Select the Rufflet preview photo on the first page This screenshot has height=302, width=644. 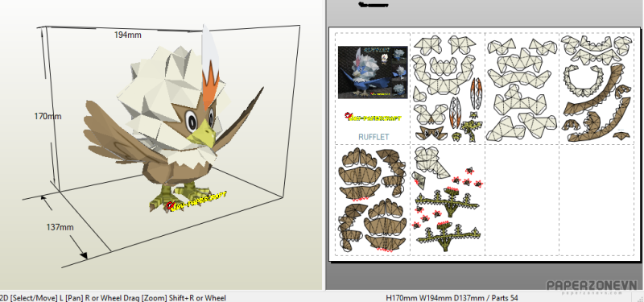(373, 72)
